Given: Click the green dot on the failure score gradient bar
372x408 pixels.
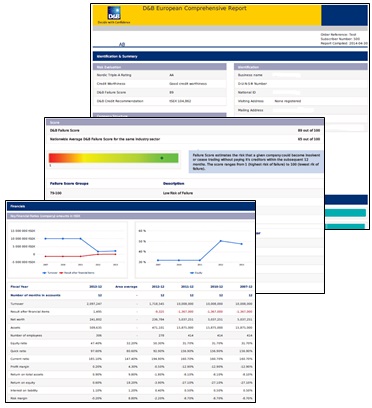Looking at the screenshot, I should (162, 158).
